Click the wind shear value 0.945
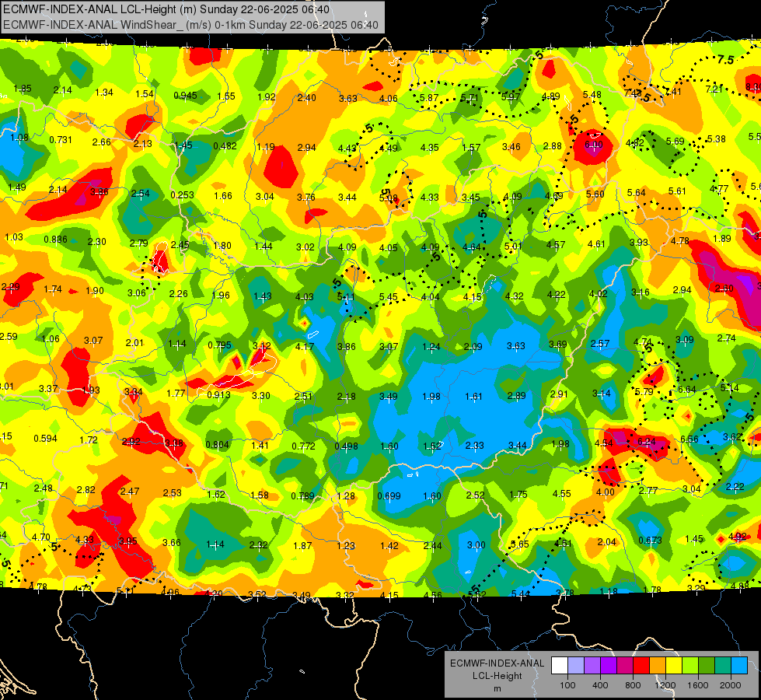 click(x=186, y=96)
